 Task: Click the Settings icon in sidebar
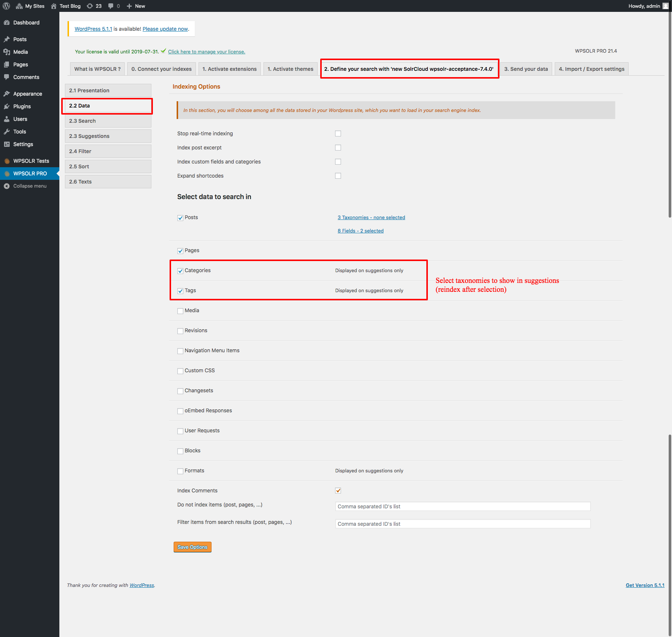point(7,144)
